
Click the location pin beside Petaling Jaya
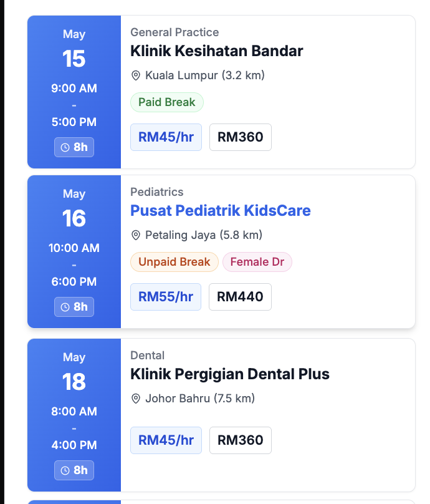pos(136,235)
